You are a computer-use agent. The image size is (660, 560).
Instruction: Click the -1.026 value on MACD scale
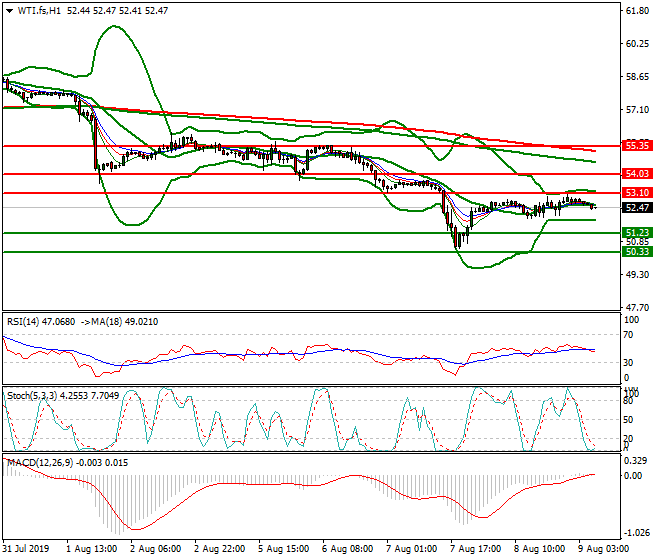coord(636,533)
